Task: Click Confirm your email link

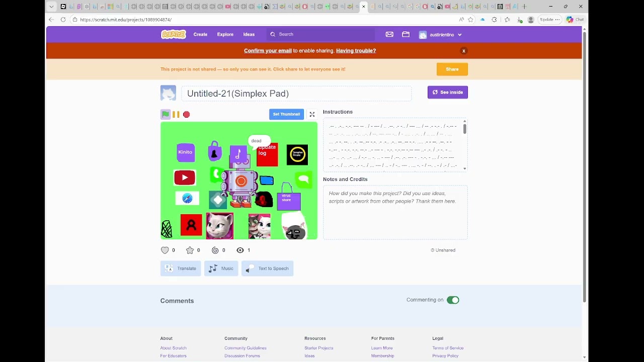Action: click(268, 51)
